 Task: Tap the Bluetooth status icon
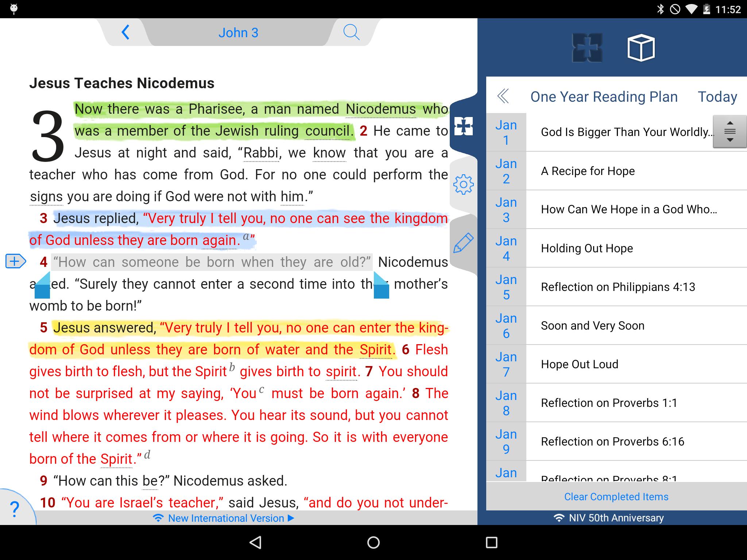coord(661,9)
